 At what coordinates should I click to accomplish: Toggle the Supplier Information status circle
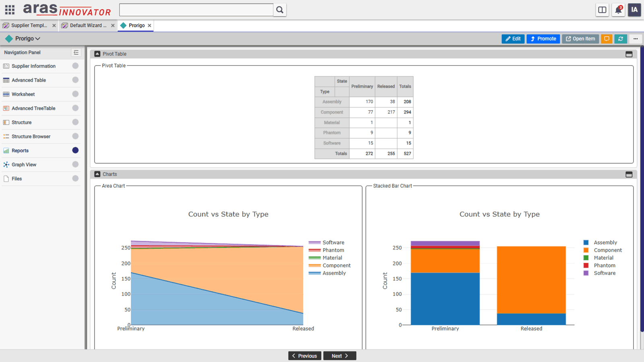75,66
